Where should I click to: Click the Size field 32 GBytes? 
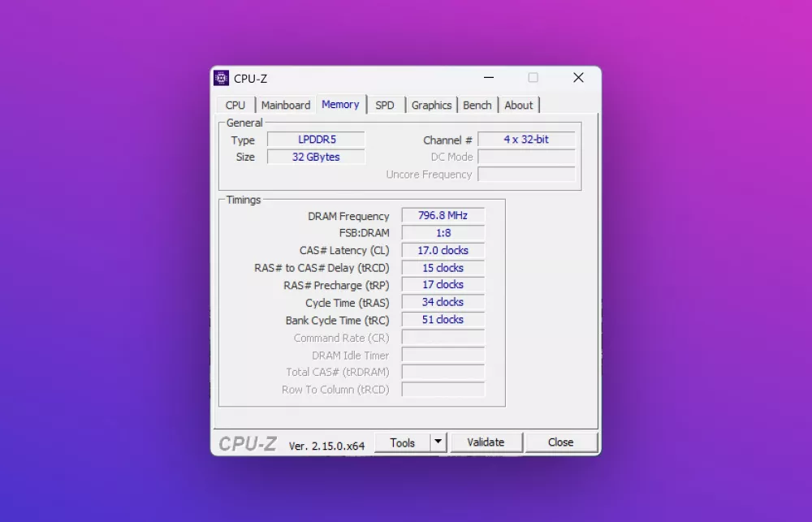click(317, 157)
